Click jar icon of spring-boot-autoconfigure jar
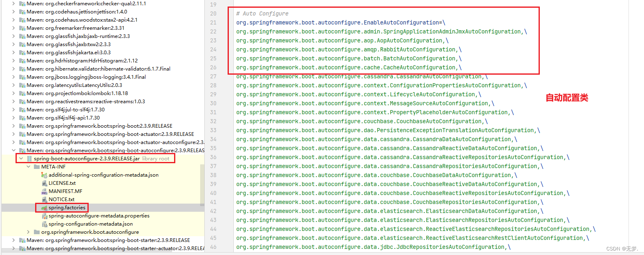 pyautogui.click(x=29, y=158)
